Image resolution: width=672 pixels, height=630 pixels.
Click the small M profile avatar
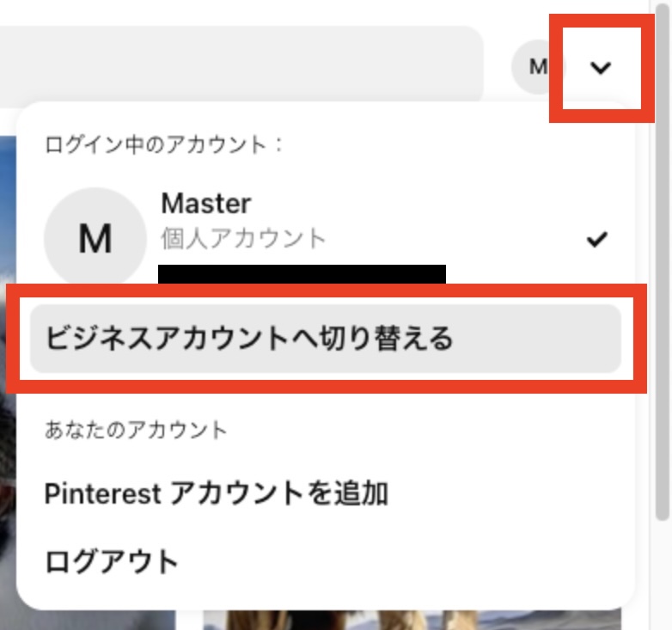[537, 67]
